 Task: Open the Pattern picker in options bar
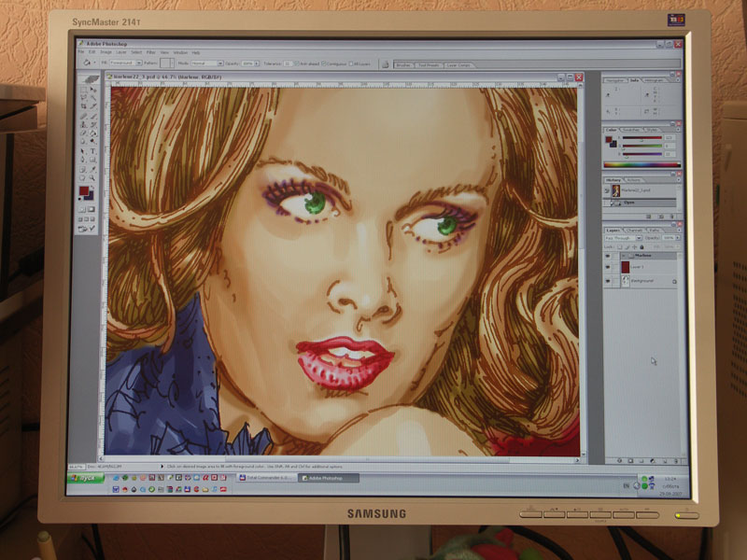[167, 63]
